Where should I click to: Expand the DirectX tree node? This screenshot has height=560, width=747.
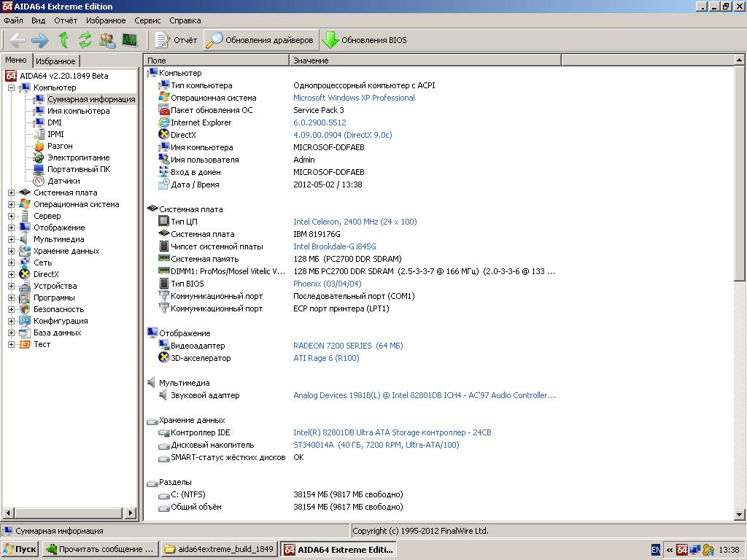(12, 274)
